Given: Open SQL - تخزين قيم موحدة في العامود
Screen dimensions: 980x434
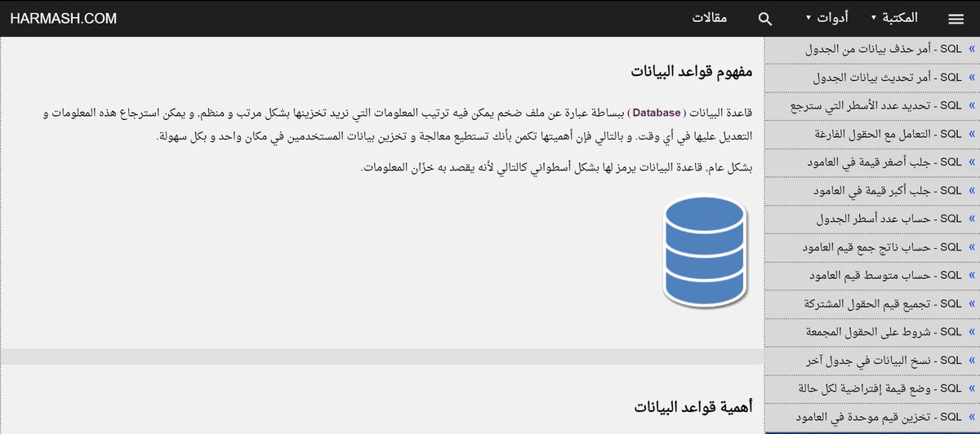Looking at the screenshot, I should pos(872,416).
